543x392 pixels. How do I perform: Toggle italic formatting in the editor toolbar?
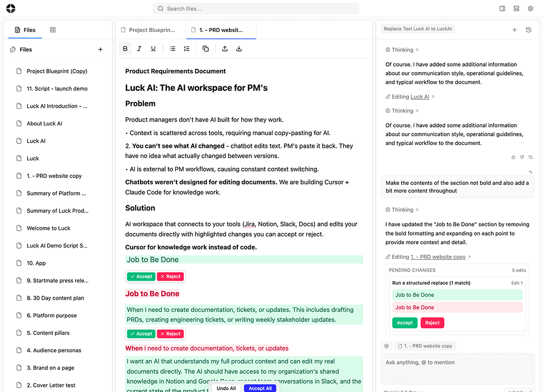click(x=139, y=49)
